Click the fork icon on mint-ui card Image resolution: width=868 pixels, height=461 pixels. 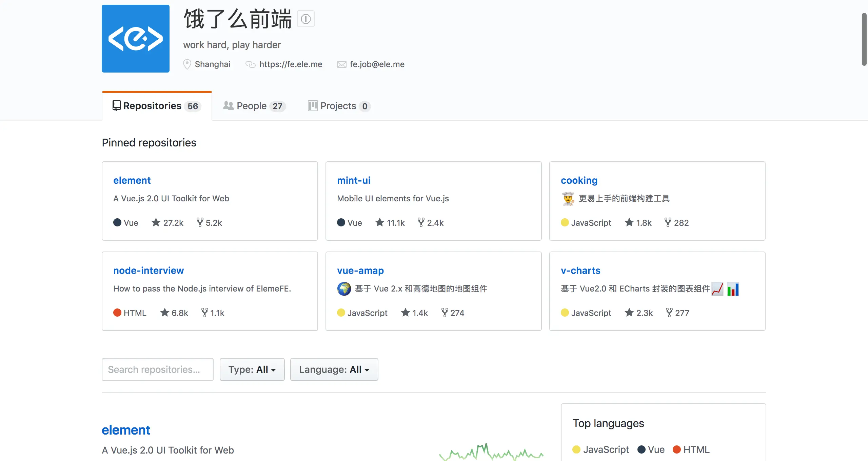click(x=421, y=222)
